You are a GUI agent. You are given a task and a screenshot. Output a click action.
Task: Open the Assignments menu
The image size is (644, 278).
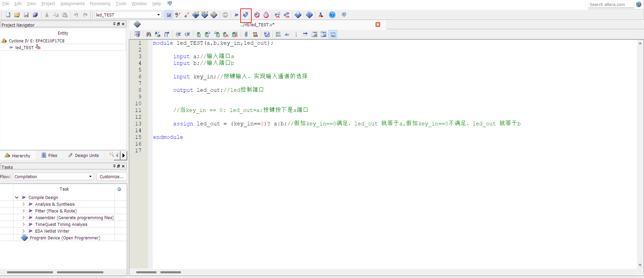tap(72, 4)
